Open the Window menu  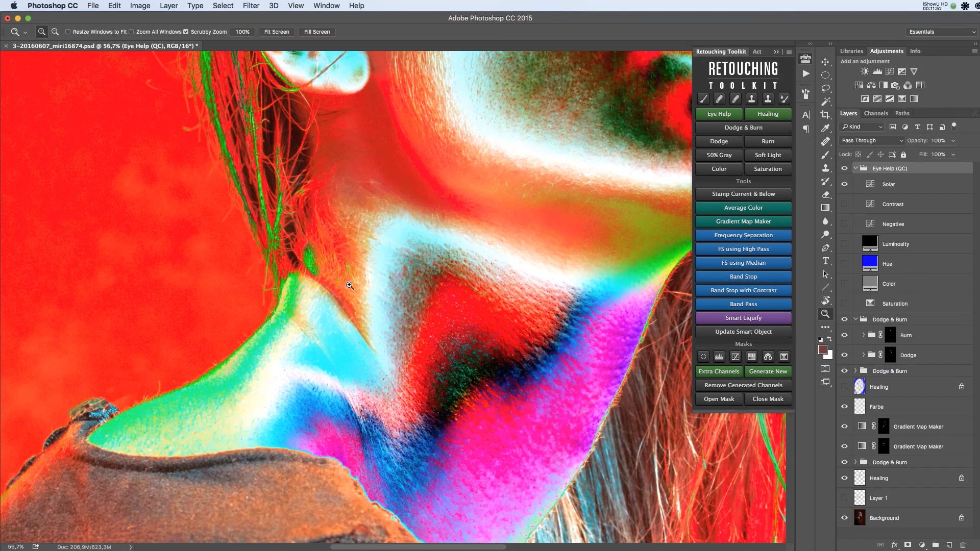click(326, 6)
